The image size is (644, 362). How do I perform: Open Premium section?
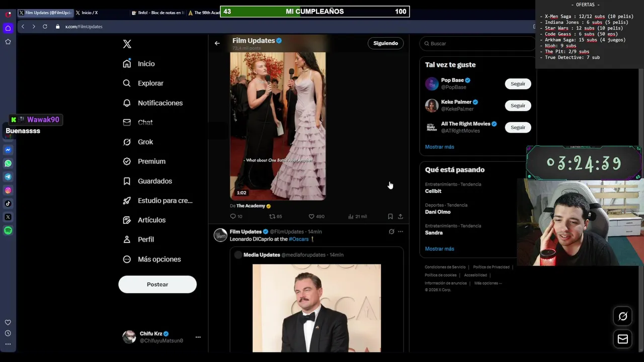click(144, 161)
